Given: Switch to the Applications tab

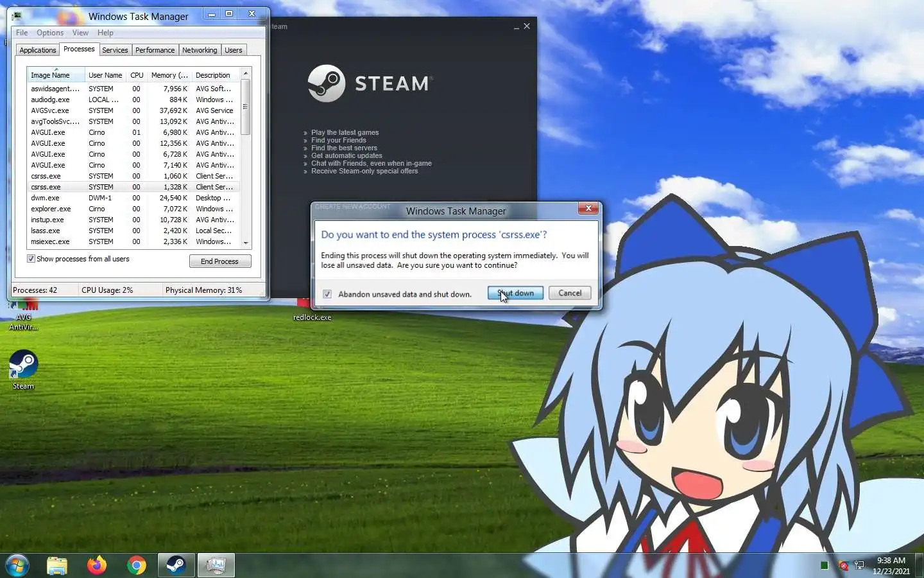Looking at the screenshot, I should [38, 50].
